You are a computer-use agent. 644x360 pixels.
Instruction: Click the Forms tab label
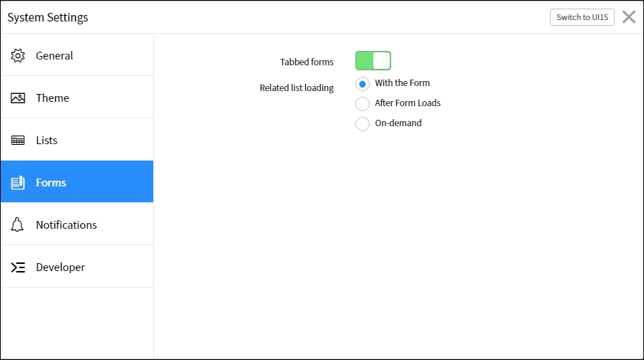coord(51,182)
